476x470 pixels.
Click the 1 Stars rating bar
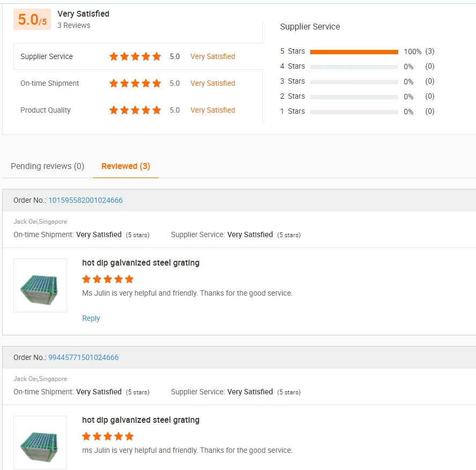[354, 112]
